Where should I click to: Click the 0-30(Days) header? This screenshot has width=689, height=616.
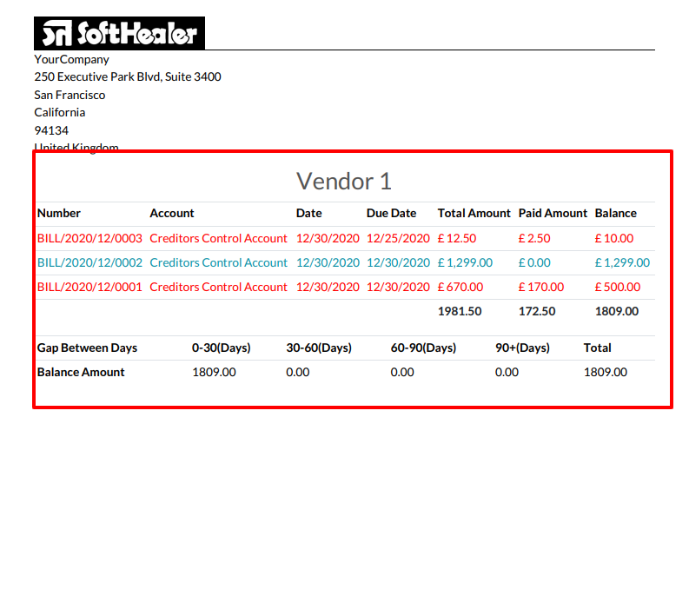[x=222, y=348]
